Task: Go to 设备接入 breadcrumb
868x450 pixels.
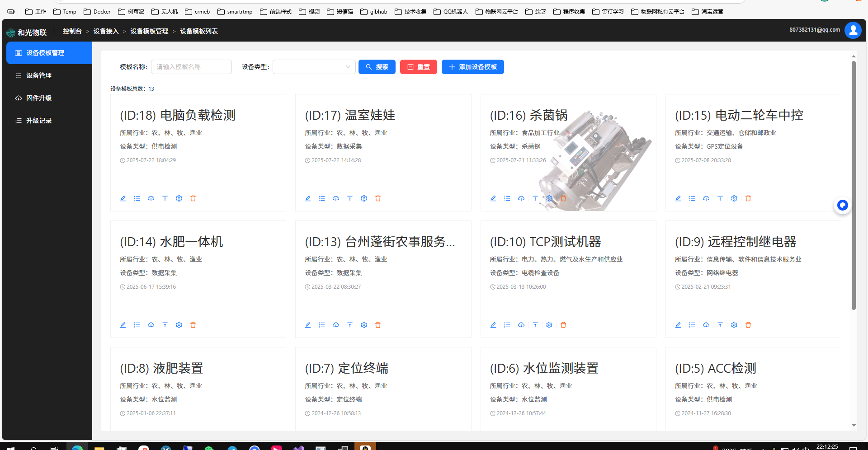Action: (x=106, y=31)
